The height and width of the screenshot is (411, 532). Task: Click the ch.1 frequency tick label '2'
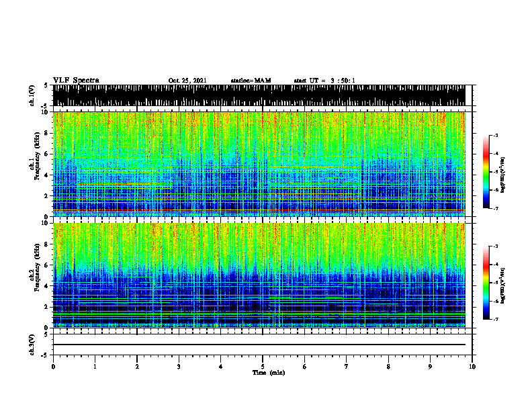click(x=46, y=195)
